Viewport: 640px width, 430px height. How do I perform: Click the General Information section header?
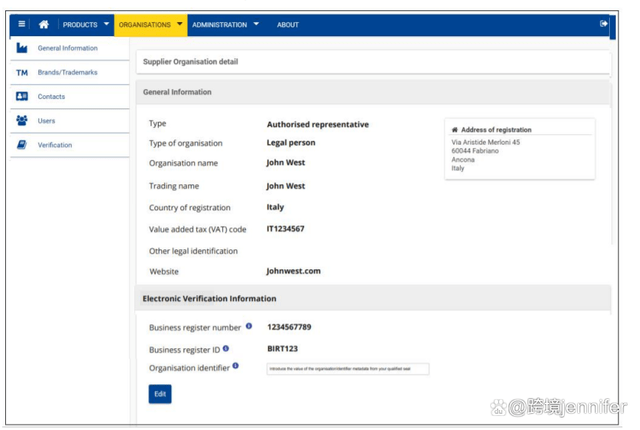177,92
